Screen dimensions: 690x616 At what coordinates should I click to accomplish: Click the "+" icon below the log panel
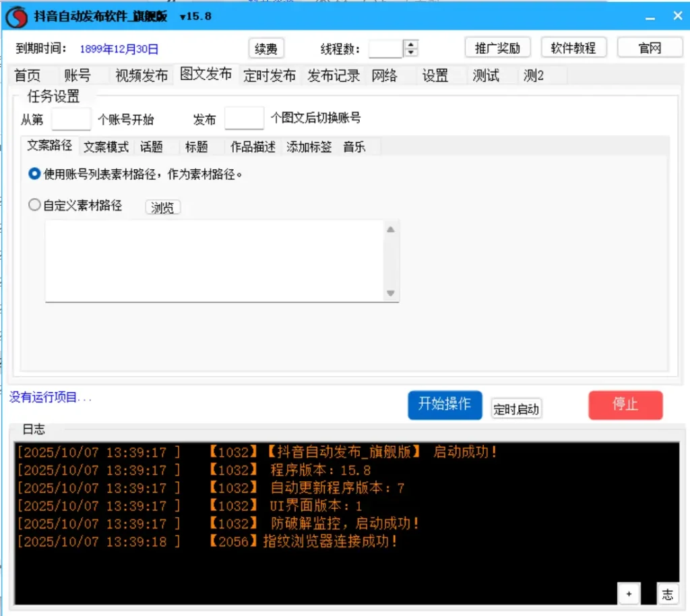coord(629,594)
